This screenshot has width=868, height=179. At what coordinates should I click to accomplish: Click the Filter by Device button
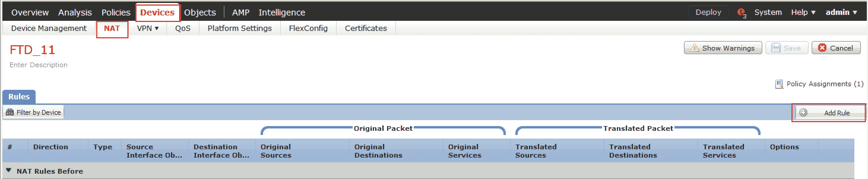[33, 112]
